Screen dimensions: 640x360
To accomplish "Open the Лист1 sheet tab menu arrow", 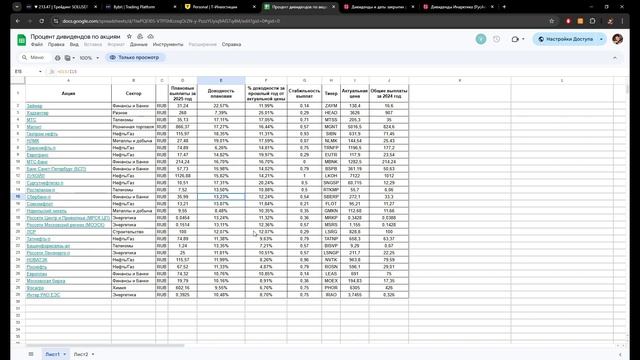I will coord(64,354).
